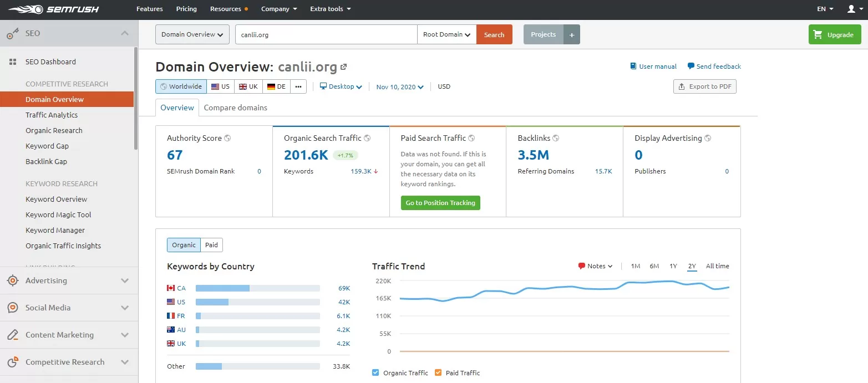Open the Features menu

(x=150, y=9)
